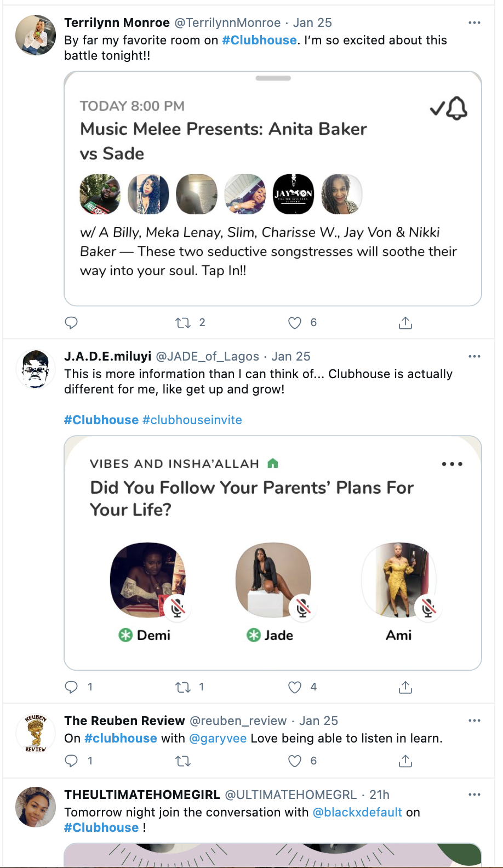Share Terrilynn Monroe's tweet

(x=405, y=323)
